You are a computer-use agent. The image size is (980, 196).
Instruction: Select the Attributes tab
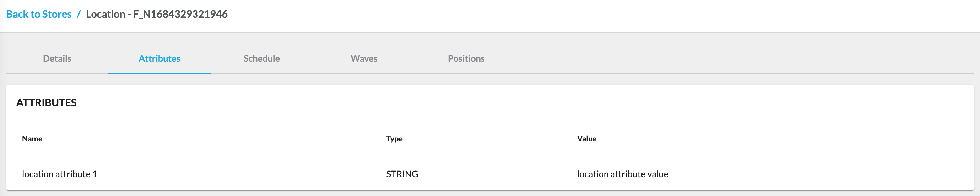pos(159,58)
